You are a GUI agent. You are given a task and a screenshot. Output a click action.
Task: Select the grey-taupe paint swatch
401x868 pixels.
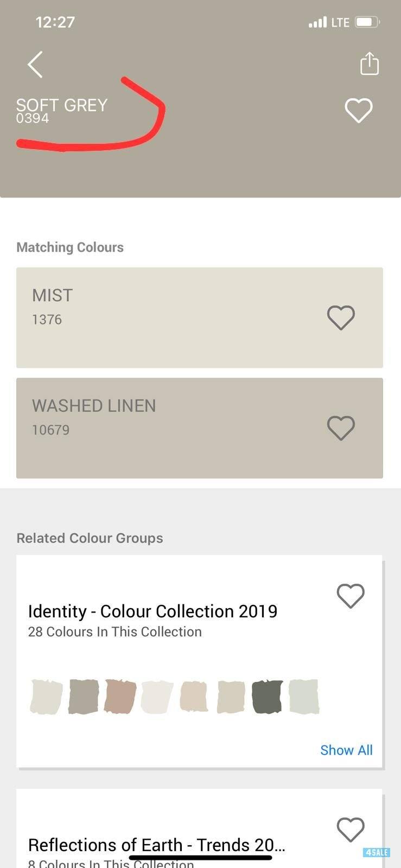(84, 696)
